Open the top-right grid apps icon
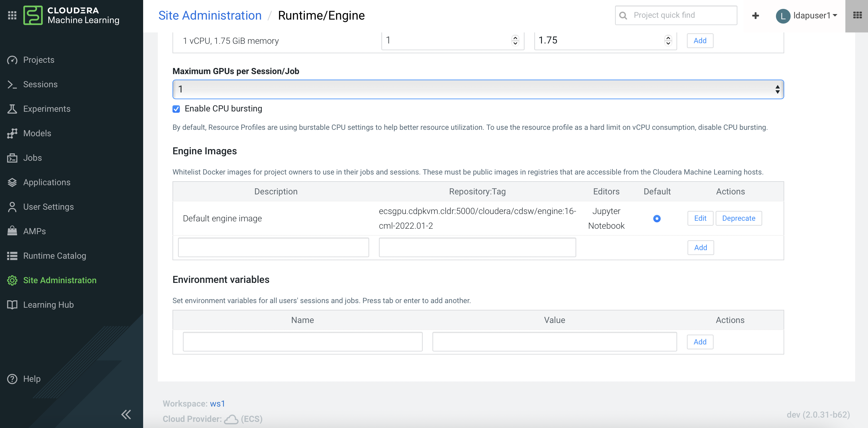The width and height of the screenshot is (868, 428). tap(857, 15)
